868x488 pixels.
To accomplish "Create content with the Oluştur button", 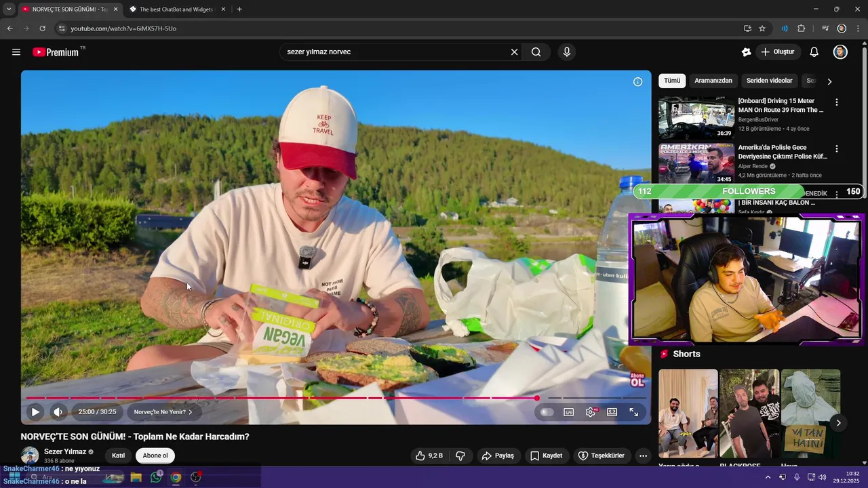I will (x=777, y=52).
